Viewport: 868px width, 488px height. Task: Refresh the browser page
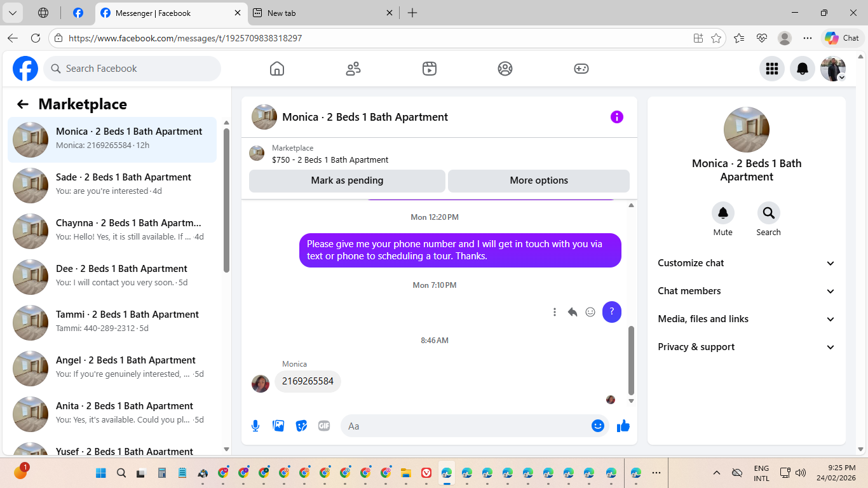(36, 38)
